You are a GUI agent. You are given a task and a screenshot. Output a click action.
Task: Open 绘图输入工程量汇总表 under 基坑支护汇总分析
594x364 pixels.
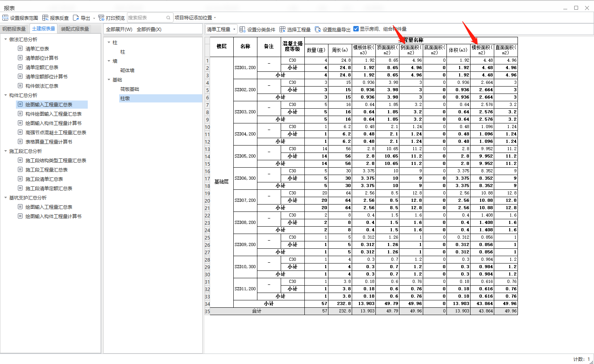49,207
